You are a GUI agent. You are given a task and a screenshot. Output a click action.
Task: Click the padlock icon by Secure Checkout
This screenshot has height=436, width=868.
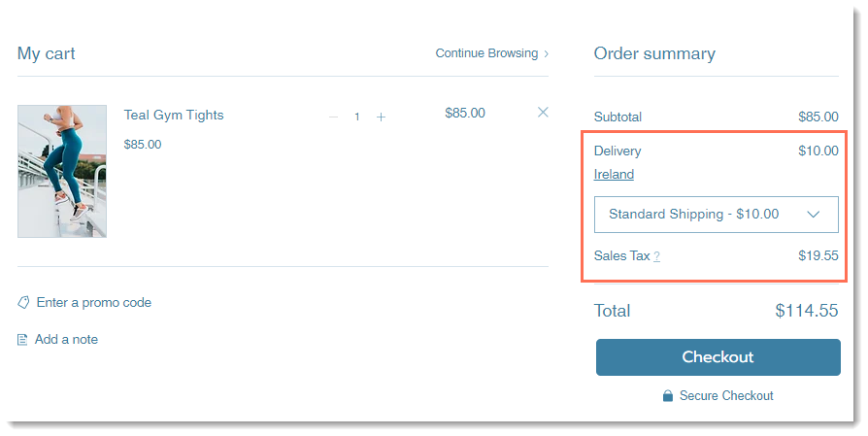point(668,395)
